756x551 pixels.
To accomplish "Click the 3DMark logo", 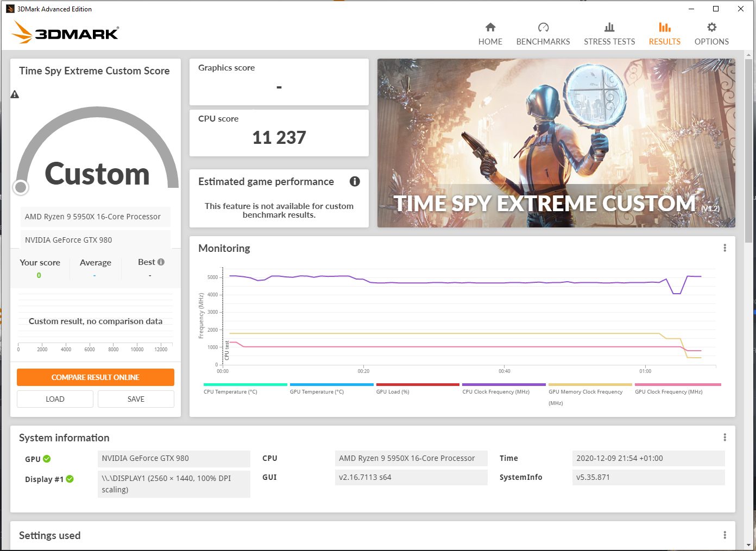I will [x=65, y=33].
